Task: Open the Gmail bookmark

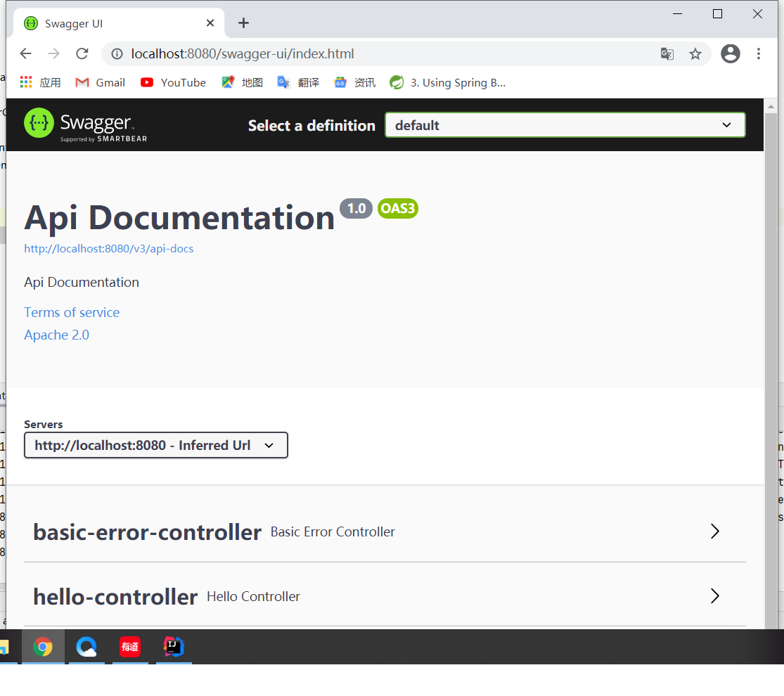Action: 101,82
